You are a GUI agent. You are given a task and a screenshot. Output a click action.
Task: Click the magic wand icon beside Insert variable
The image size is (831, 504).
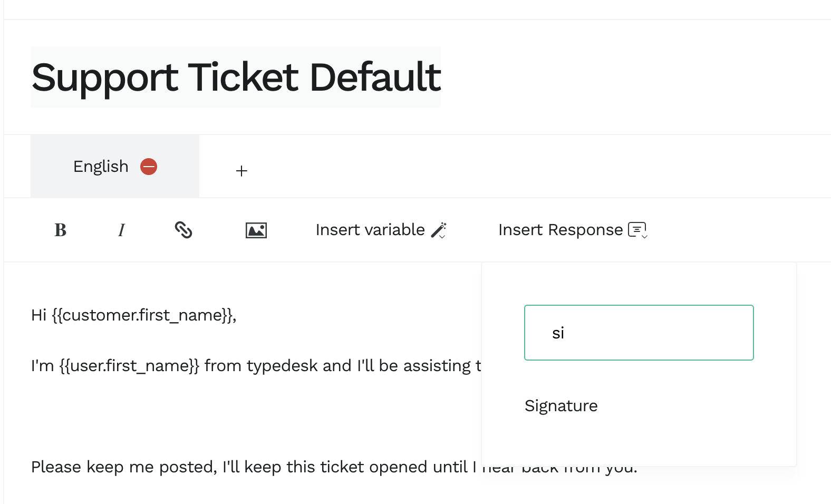click(x=439, y=230)
